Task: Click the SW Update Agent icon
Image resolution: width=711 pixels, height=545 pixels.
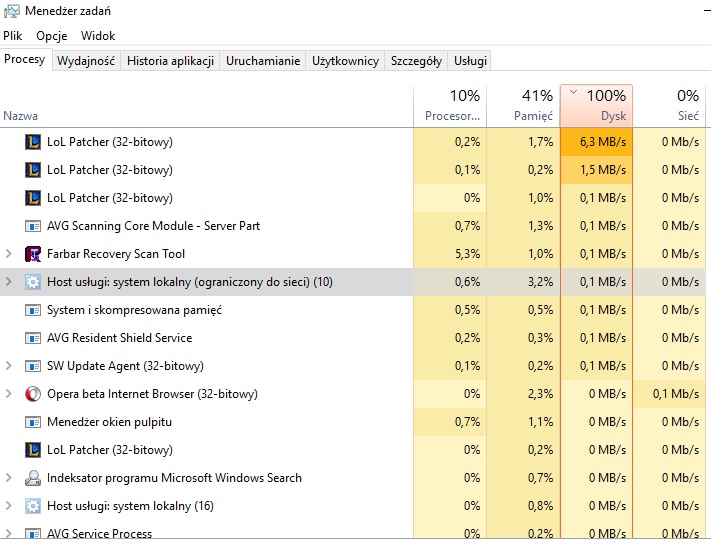Action: click(x=33, y=366)
